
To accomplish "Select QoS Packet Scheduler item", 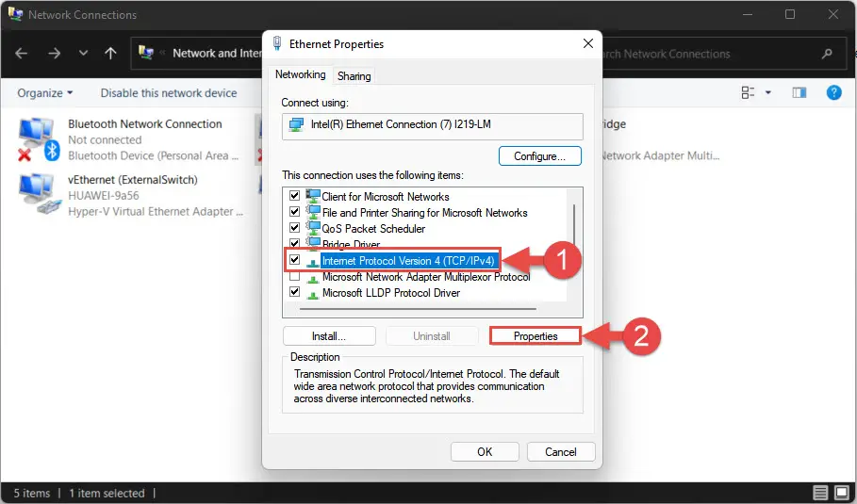I will (x=373, y=228).
